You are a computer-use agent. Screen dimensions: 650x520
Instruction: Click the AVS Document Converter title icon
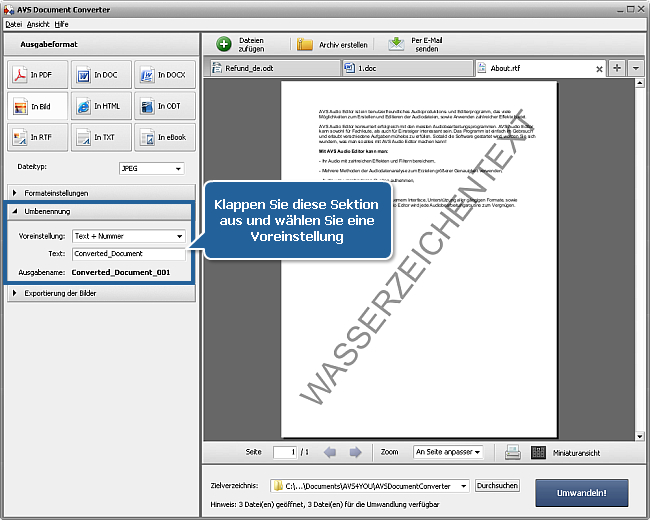pos(9,9)
